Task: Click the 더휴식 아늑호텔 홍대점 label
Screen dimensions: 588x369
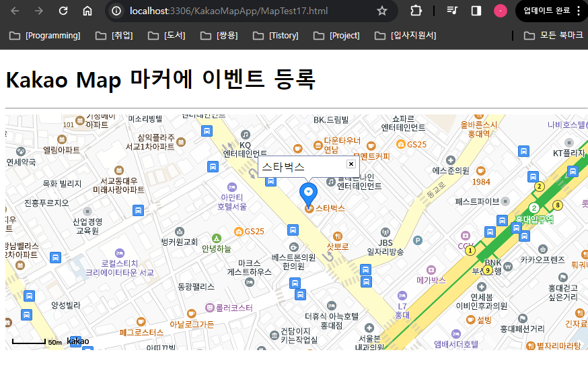Action: pyautogui.click(x=332, y=321)
